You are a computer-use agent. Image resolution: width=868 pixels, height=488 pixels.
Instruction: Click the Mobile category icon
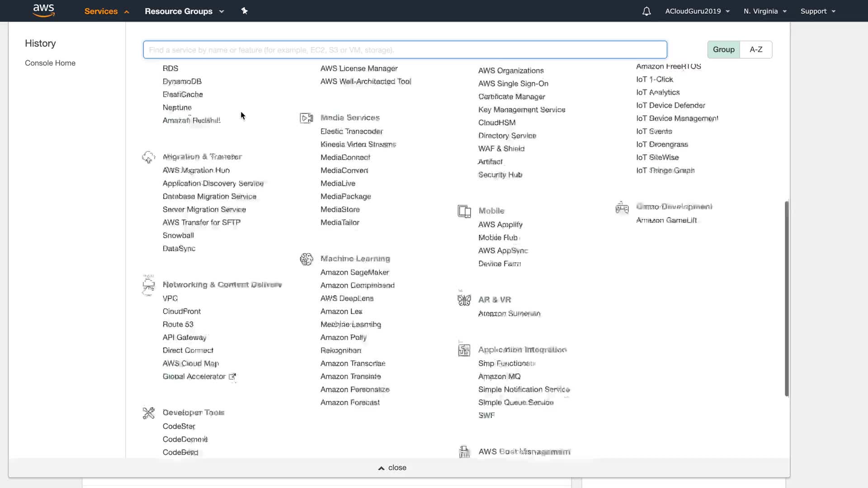464,211
